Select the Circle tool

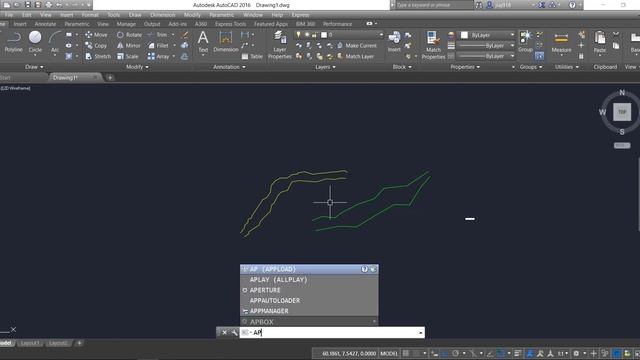[35, 42]
